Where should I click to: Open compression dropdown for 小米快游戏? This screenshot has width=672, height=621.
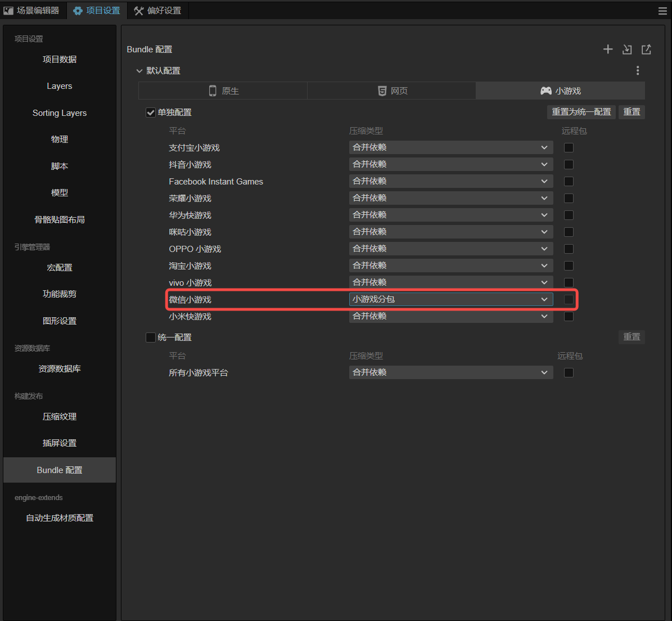click(x=451, y=316)
